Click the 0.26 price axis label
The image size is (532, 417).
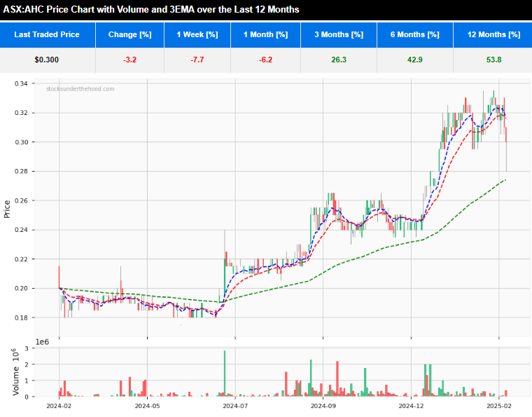coord(21,200)
